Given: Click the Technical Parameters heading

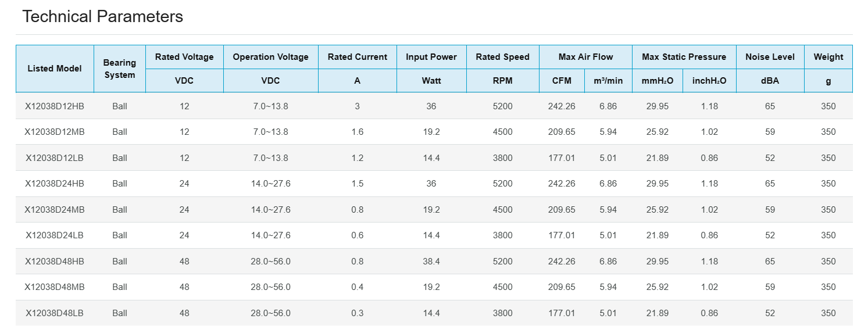Looking at the screenshot, I should click(x=102, y=17).
